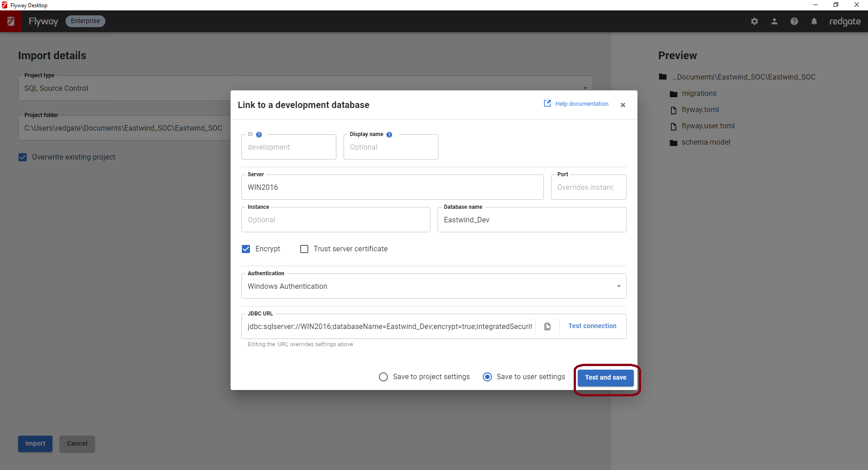Copy the JDBC URL to clipboard
868x470 pixels.
point(547,326)
